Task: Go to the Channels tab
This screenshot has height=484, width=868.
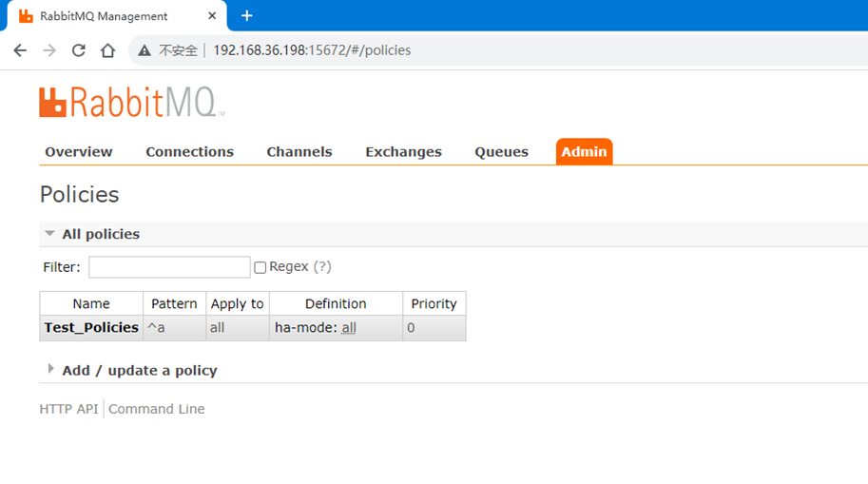Action: [299, 152]
